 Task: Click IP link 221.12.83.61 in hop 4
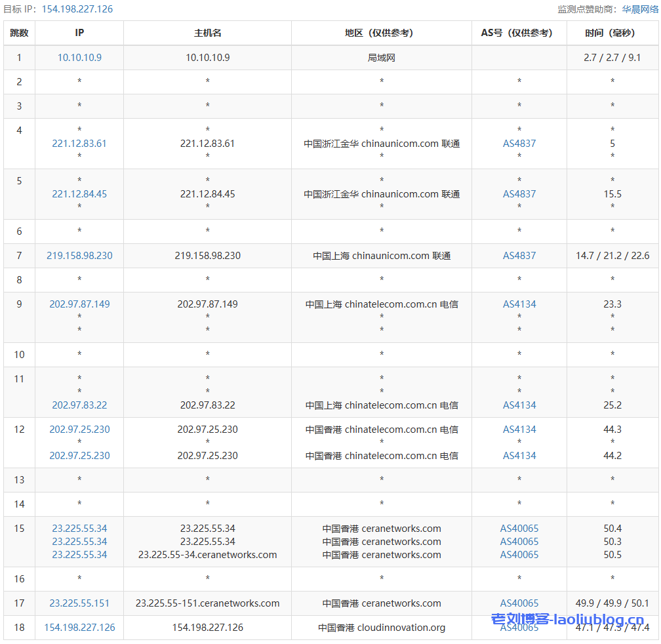coord(79,144)
